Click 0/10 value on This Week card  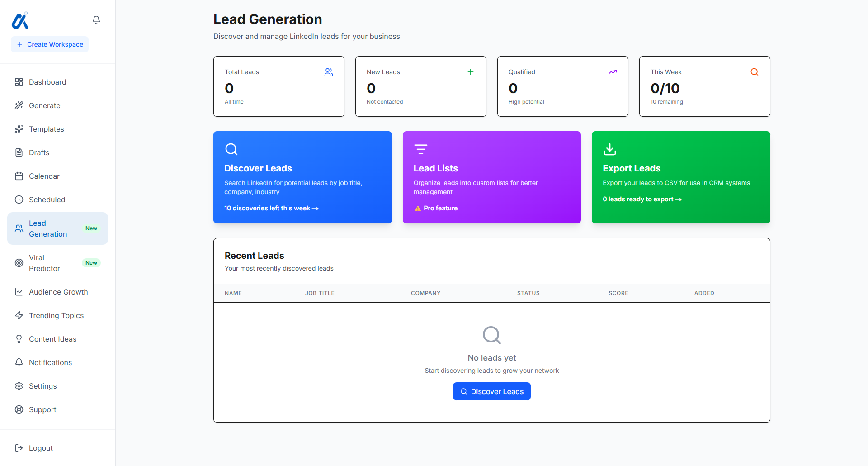coord(665,88)
